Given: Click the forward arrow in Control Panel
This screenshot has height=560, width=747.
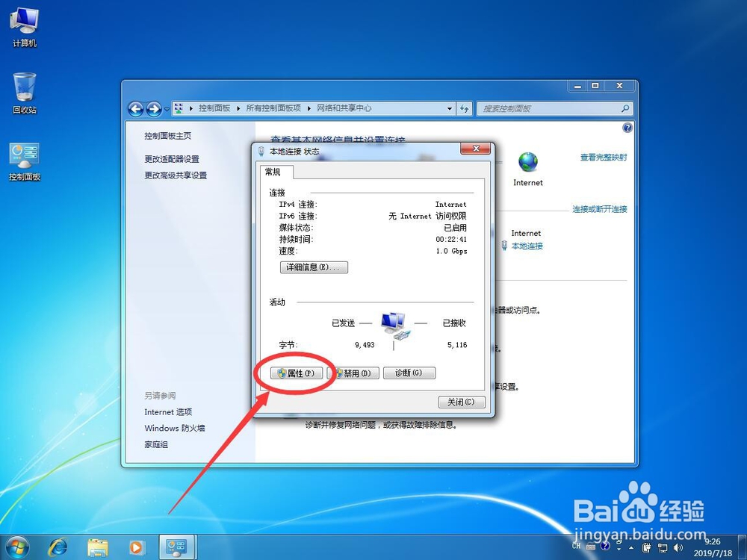Looking at the screenshot, I should pyautogui.click(x=153, y=109).
